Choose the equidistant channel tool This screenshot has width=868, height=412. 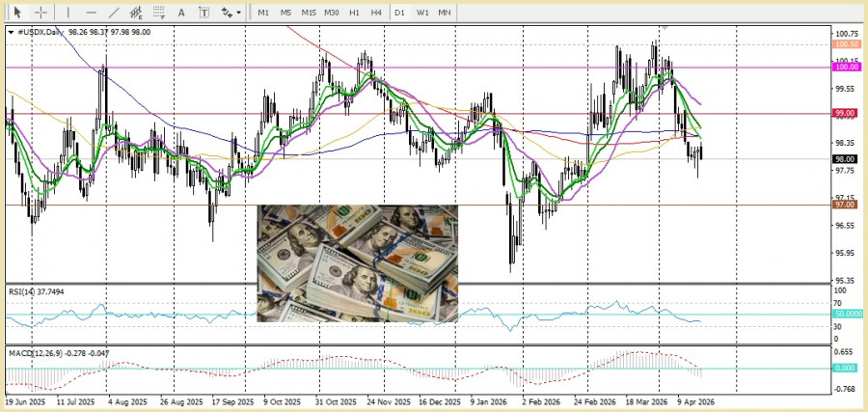tap(137, 13)
